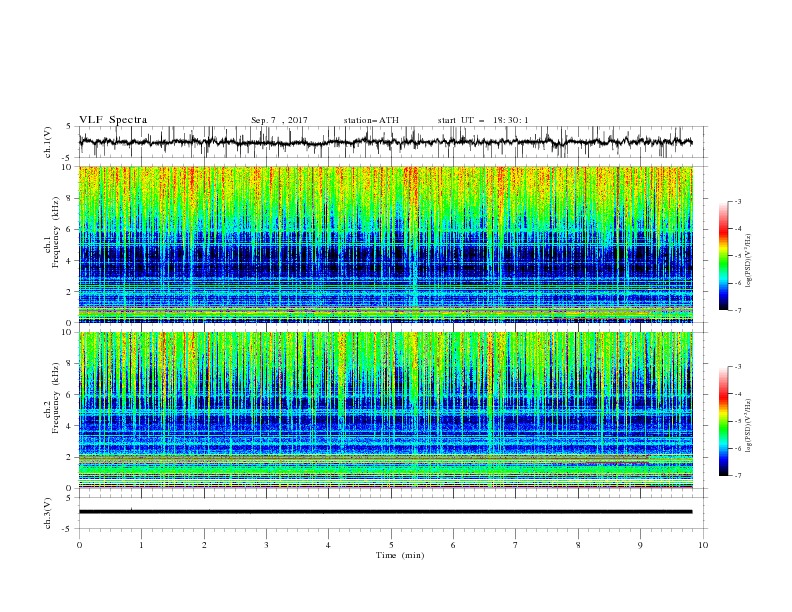
Task: Select the date text "Sep. 7 , 2017"
Action: click(x=279, y=120)
